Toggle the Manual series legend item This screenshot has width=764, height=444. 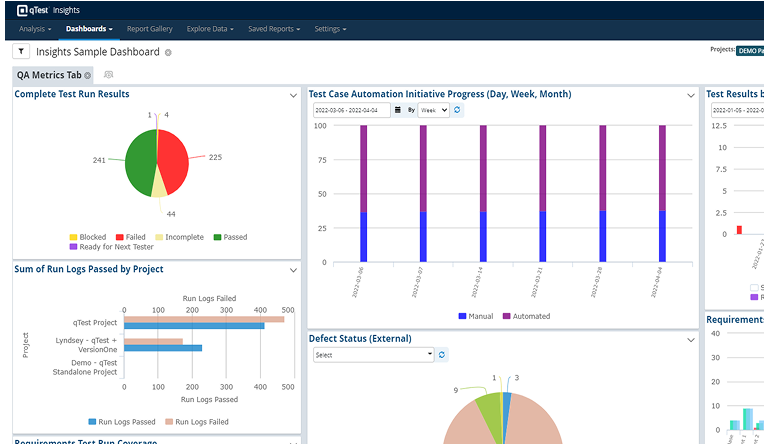point(482,316)
